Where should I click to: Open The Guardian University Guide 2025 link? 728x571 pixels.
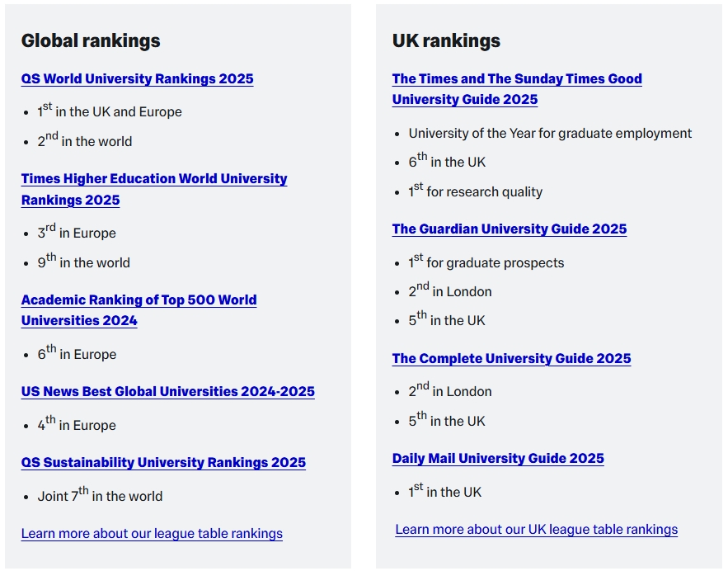coord(510,229)
